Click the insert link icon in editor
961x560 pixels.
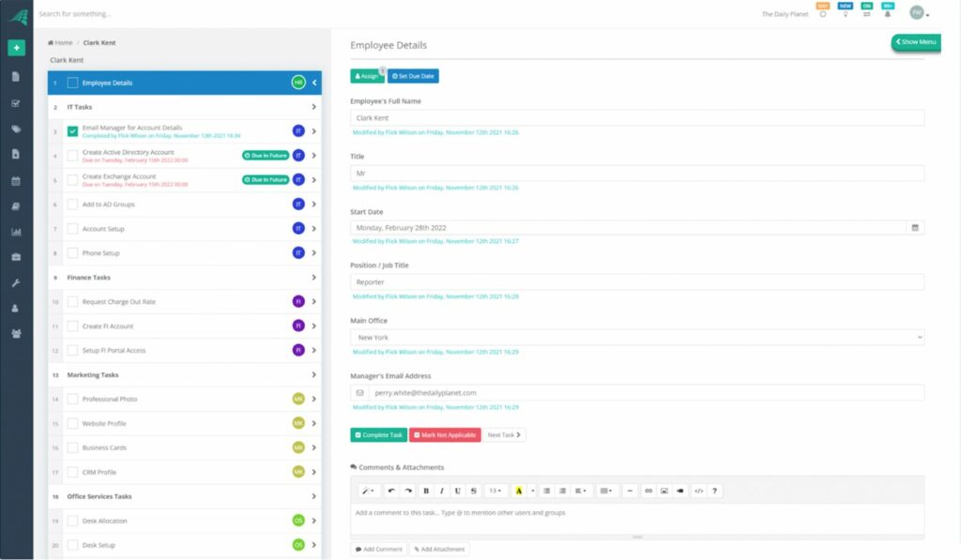[648, 491]
